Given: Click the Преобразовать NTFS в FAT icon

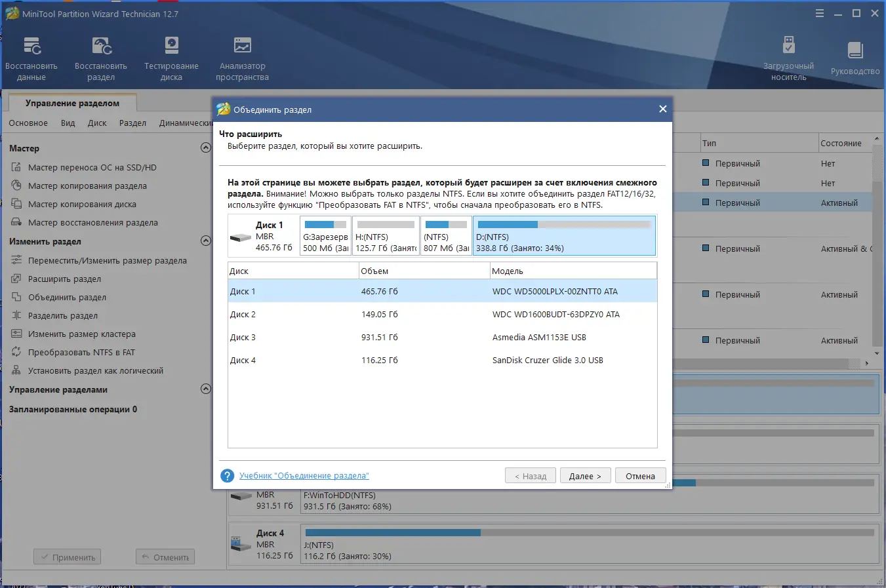Looking at the screenshot, I should 16,352.
